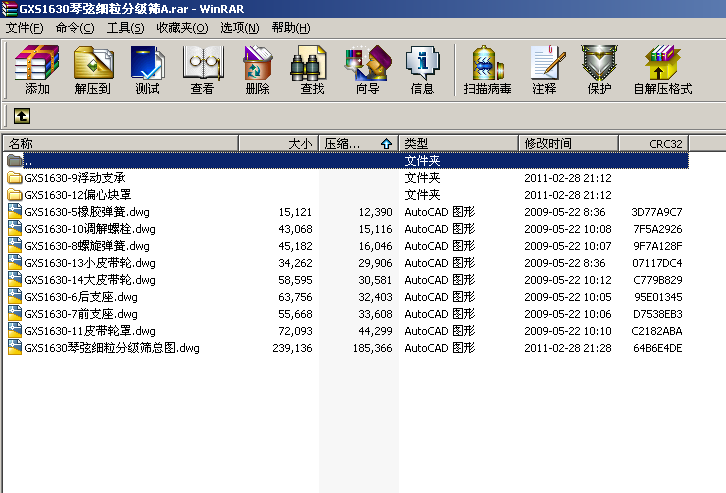726x493 pixels.
Task: Select folder icon of GXS1630-9浮动支承
Action: point(14,178)
